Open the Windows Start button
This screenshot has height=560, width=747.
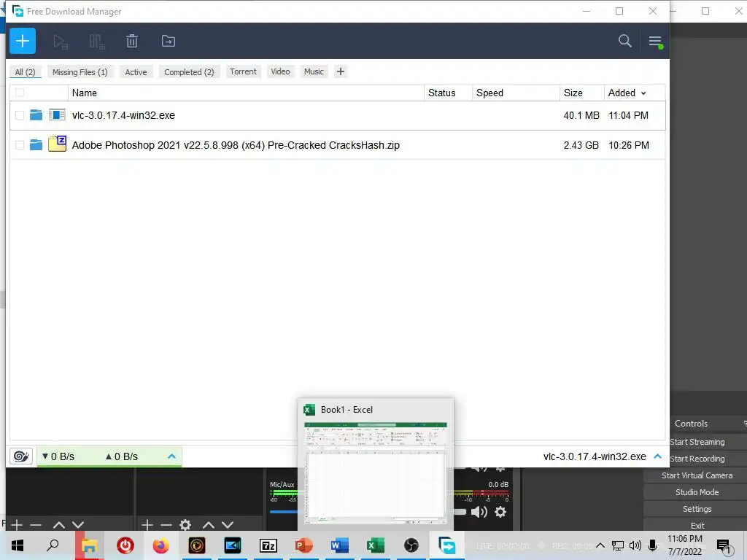point(18,545)
